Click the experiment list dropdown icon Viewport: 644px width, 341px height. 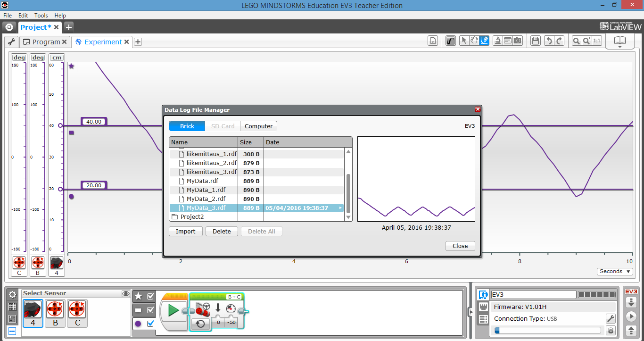433,41
